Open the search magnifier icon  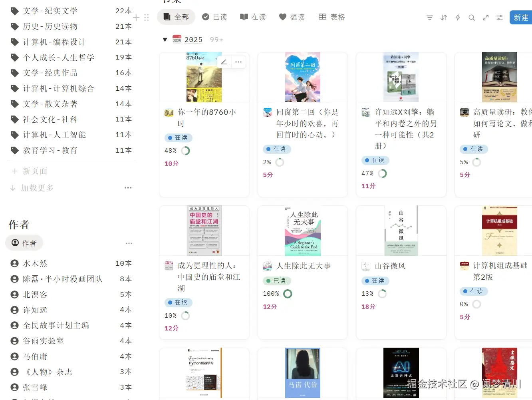click(472, 18)
